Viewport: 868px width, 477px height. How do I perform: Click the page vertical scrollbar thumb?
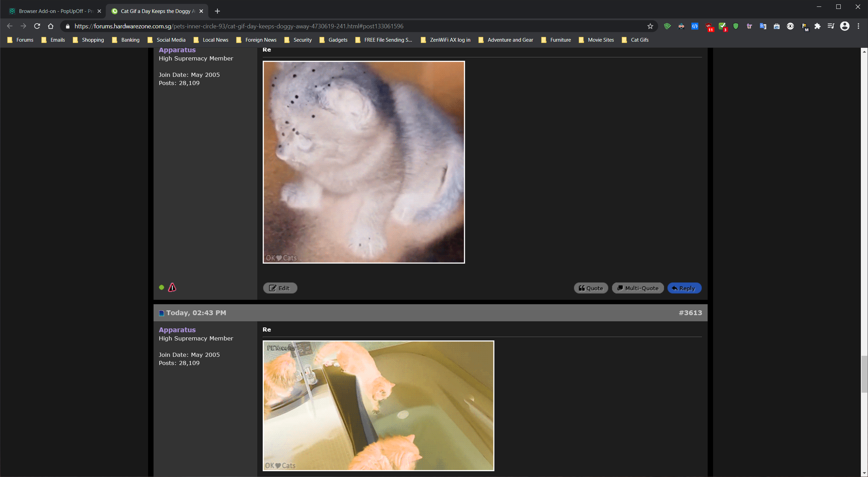[x=864, y=374]
